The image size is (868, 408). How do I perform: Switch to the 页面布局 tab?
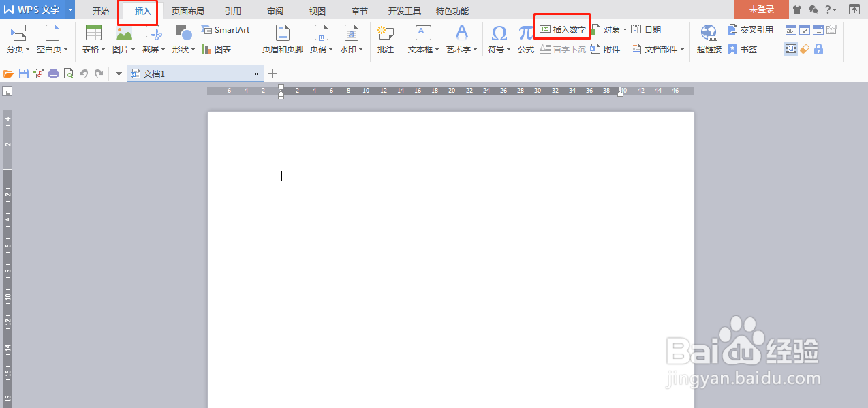point(187,11)
